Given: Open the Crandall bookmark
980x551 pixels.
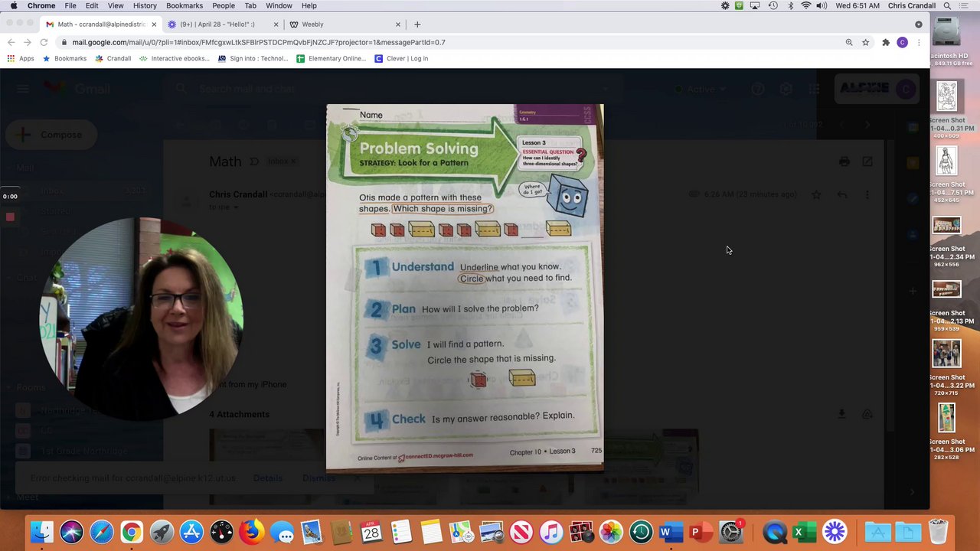Looking at the screenshot, I should (113, 58).
